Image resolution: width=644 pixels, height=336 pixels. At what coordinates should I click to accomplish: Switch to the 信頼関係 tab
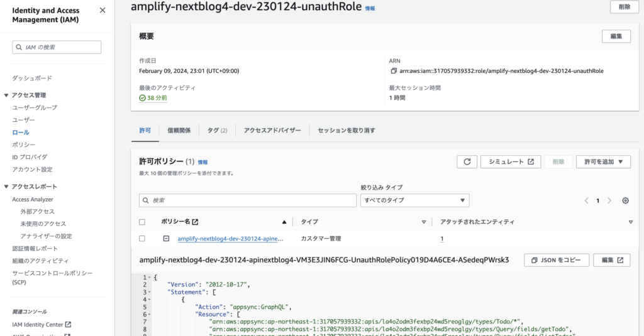[179, 131]
